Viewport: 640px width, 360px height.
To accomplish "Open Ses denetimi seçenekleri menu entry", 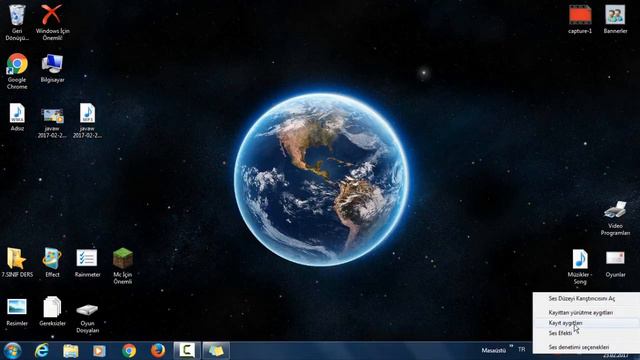I will [x=578, y=347].
